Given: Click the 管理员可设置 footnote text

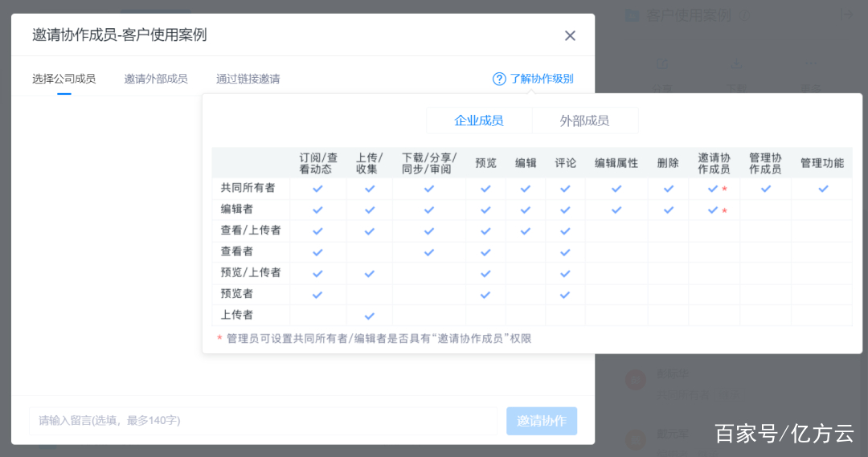Looking at the screenshot, I should 379,339.
